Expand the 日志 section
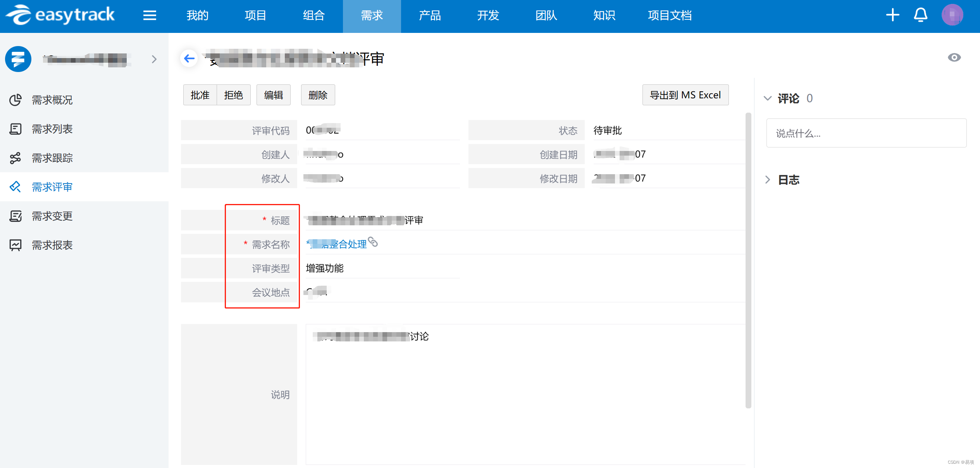980x468 pixels. [x=768, y=180]
